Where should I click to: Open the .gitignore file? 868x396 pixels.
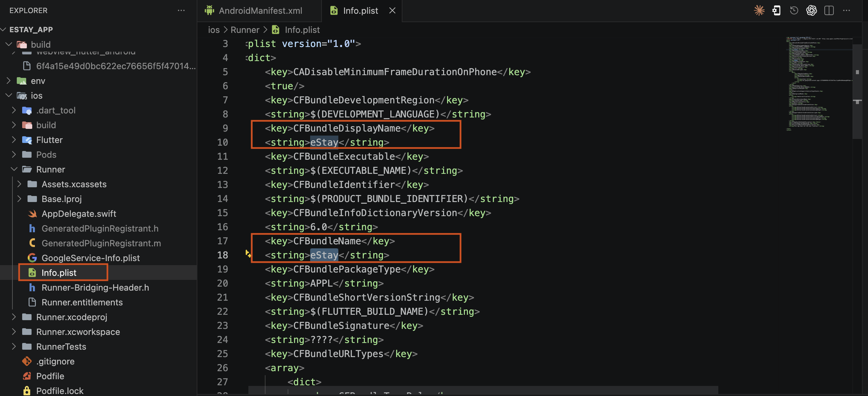[x=55, y=361]
